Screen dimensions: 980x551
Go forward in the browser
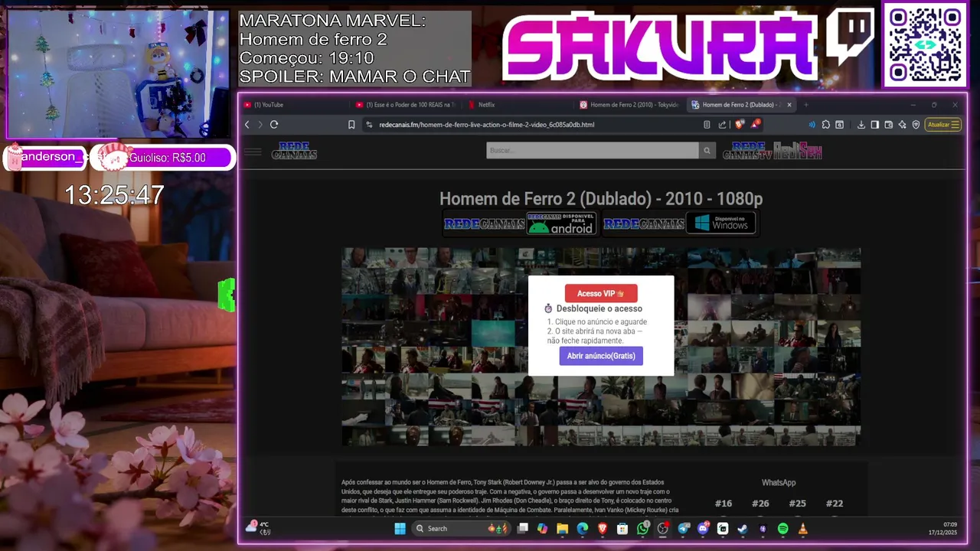click(260, 125)
